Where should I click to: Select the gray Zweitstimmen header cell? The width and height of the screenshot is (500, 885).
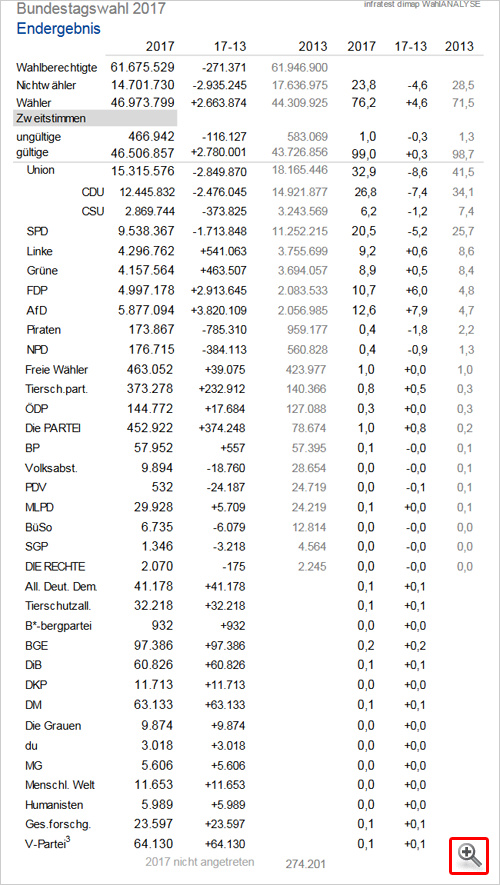(95, 118)
